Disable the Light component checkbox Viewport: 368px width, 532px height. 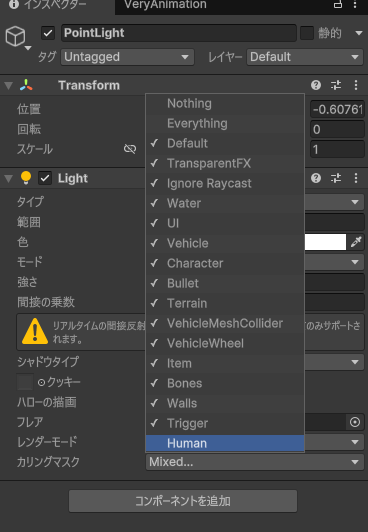[x=45, y=178]
